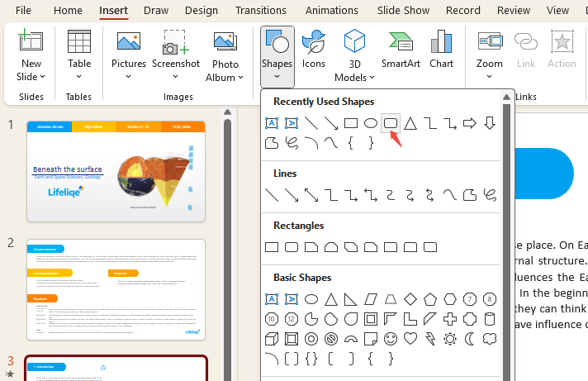
Task: Go to the Design tab
Action: (x=202, y=11)
